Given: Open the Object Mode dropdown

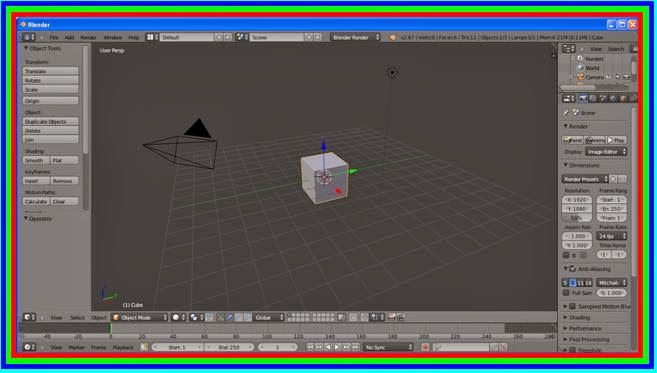Looking at the screenshot, I should 140,317.
